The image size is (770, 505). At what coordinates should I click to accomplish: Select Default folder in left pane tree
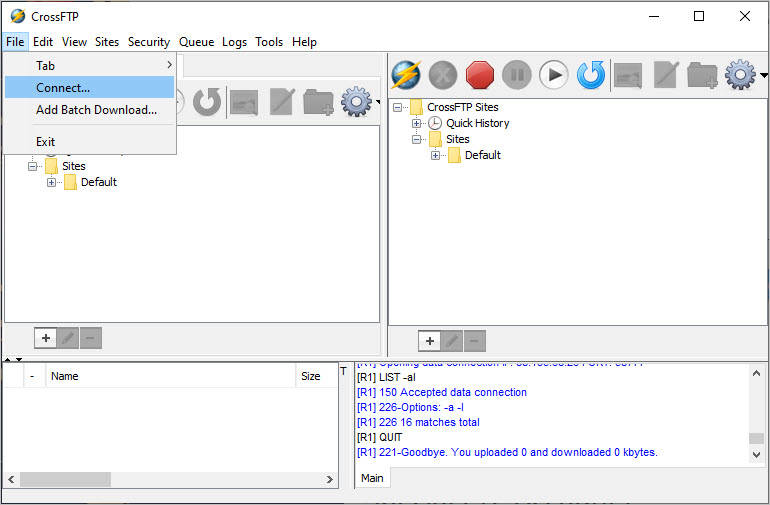click(x=99, y=182)
